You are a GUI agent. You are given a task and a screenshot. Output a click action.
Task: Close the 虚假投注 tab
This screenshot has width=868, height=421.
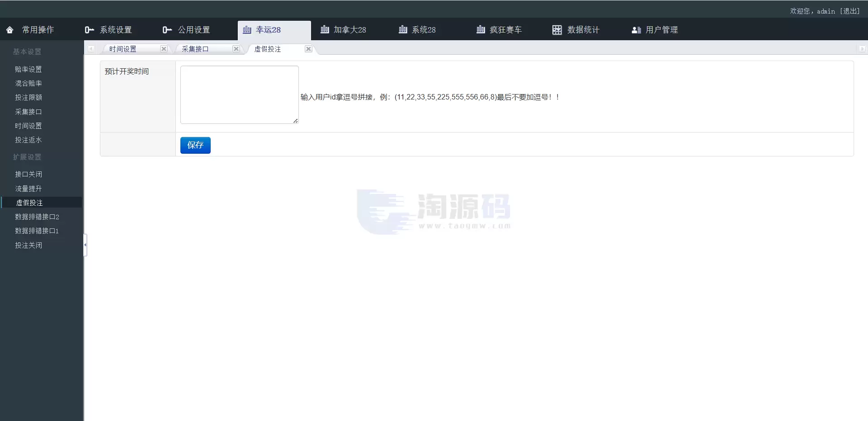[308, 49]
